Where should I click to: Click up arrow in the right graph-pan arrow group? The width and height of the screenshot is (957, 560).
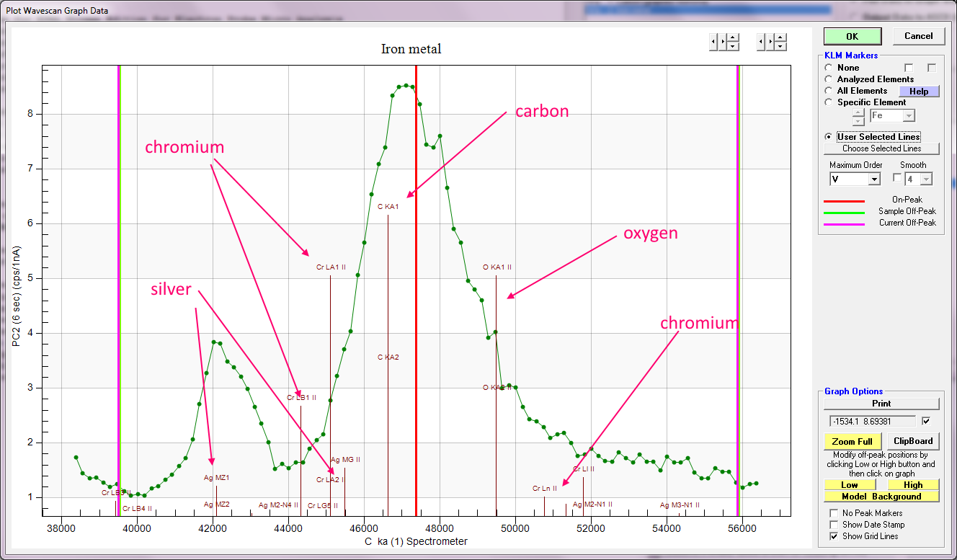tap(780, 38)
